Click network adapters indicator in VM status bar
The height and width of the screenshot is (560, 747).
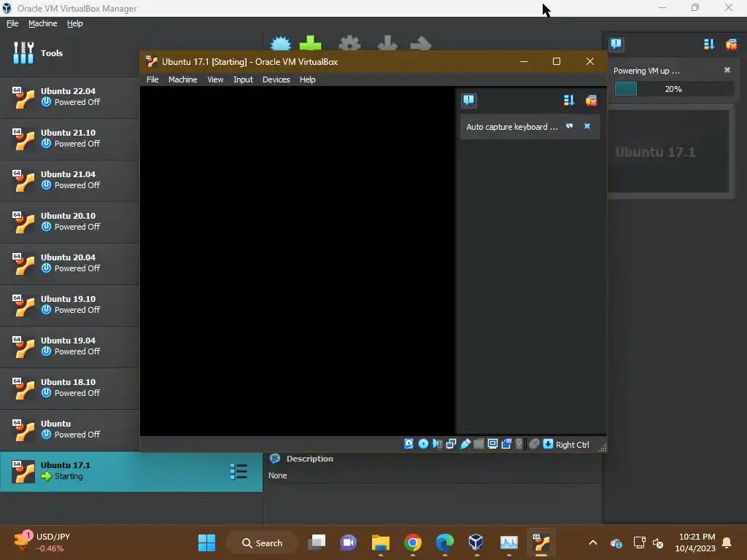(451, 444)
